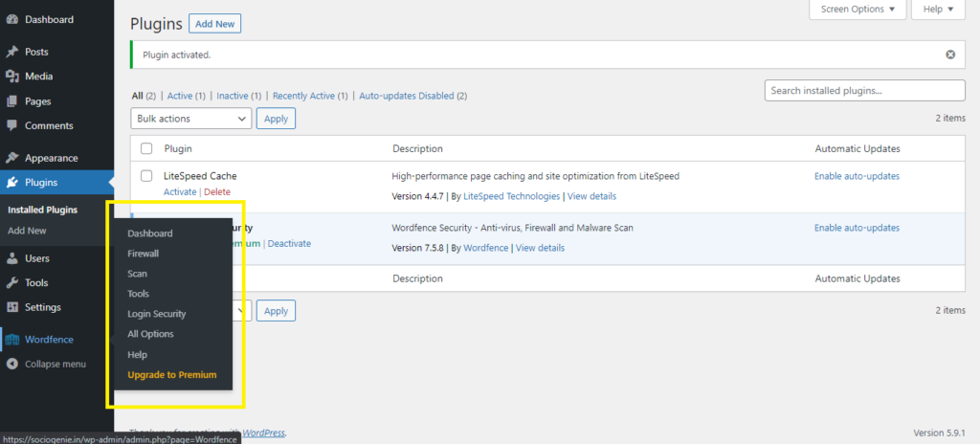The width and height of the screenshot is (980, 444).
Task: Click the top Description column header
Action: click(417, 149)
